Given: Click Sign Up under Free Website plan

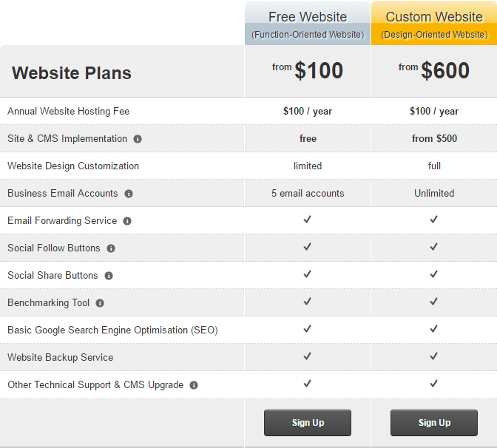Looking at the screenshot, I should (x=308, y=423).
